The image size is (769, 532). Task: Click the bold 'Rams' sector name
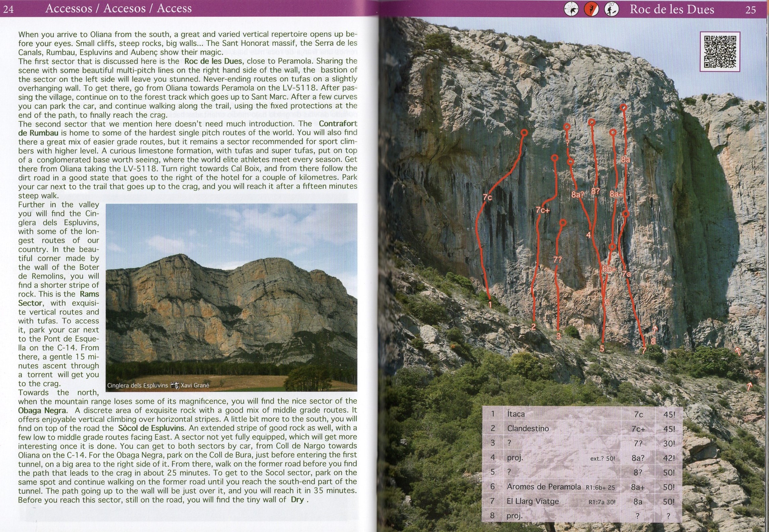pyautogui.click(x=89, y=294)
